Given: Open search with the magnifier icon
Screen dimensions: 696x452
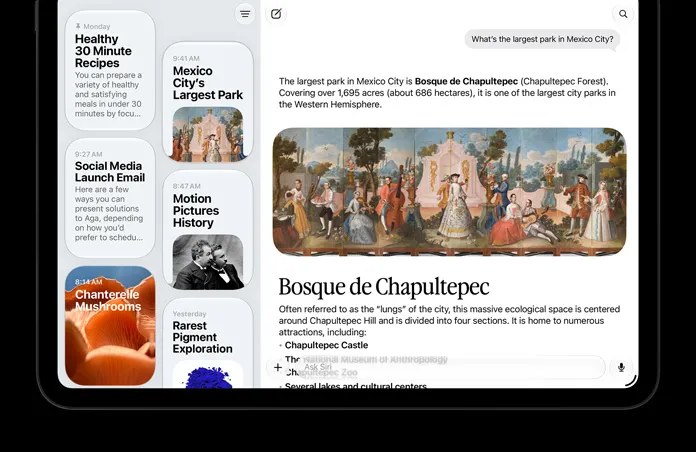Looking at the screenshot, I should pyautogui.click(x=623, y=14).
